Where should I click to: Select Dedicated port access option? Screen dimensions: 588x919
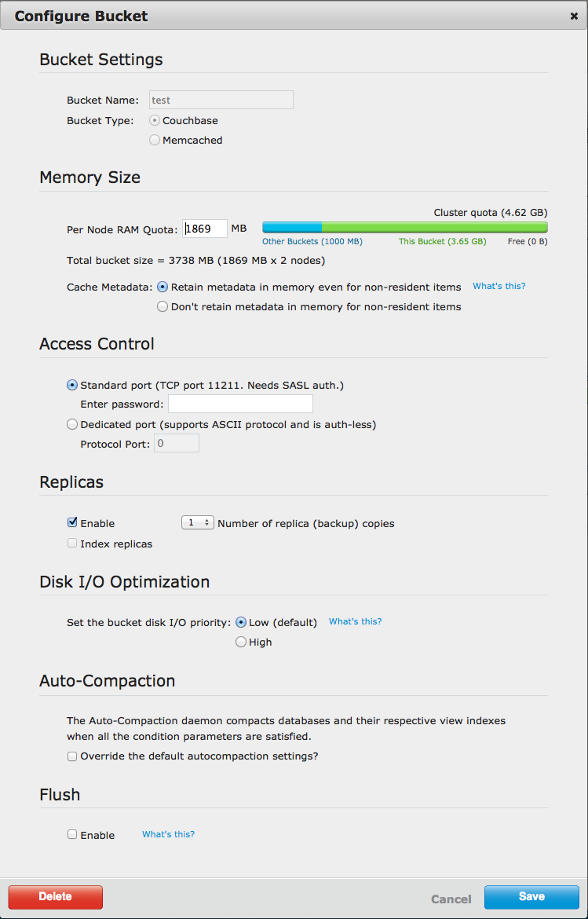tap(72, 424)
